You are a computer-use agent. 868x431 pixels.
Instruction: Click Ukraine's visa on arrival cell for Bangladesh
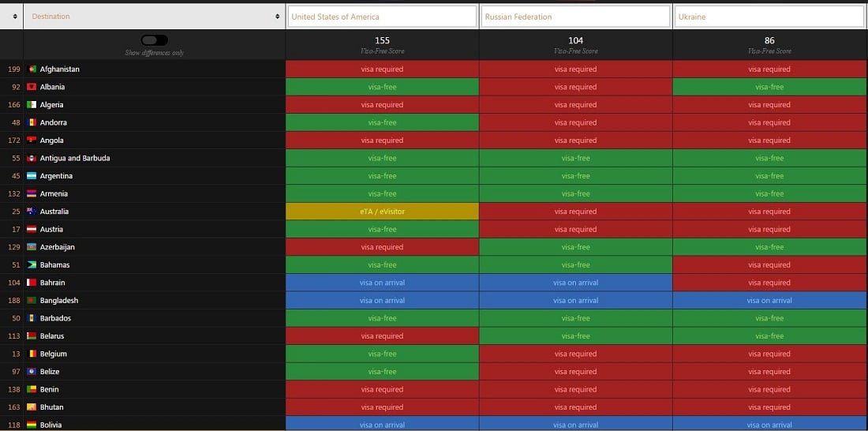(769, 300)
